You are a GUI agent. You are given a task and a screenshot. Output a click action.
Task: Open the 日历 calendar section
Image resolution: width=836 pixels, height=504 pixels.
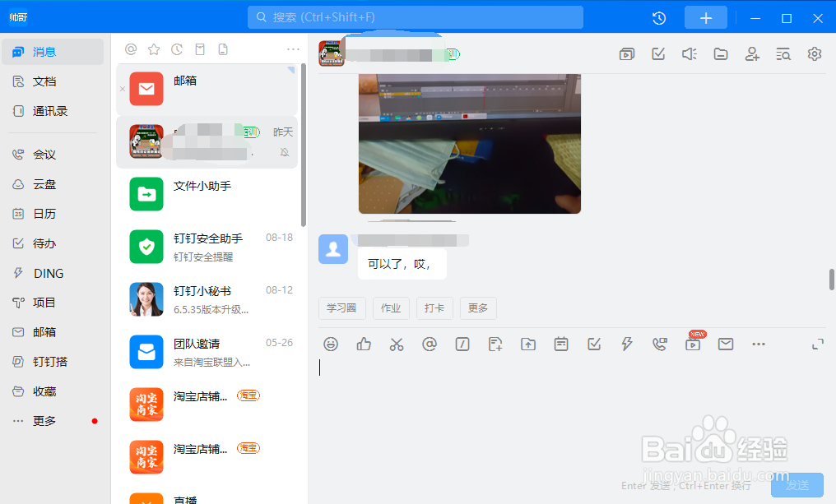[x=53, y=214]
